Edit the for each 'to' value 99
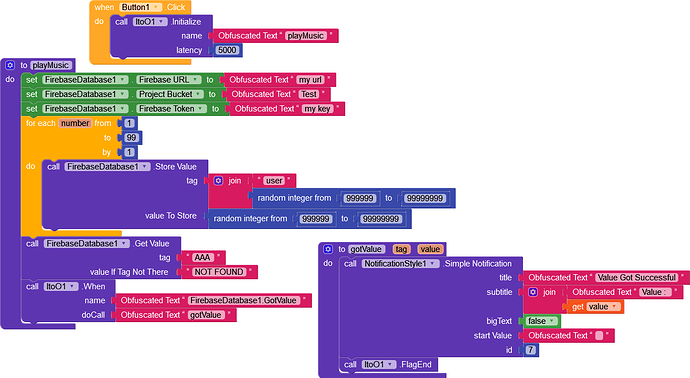The height and width of the screenshot is (378, 690). 131,138
